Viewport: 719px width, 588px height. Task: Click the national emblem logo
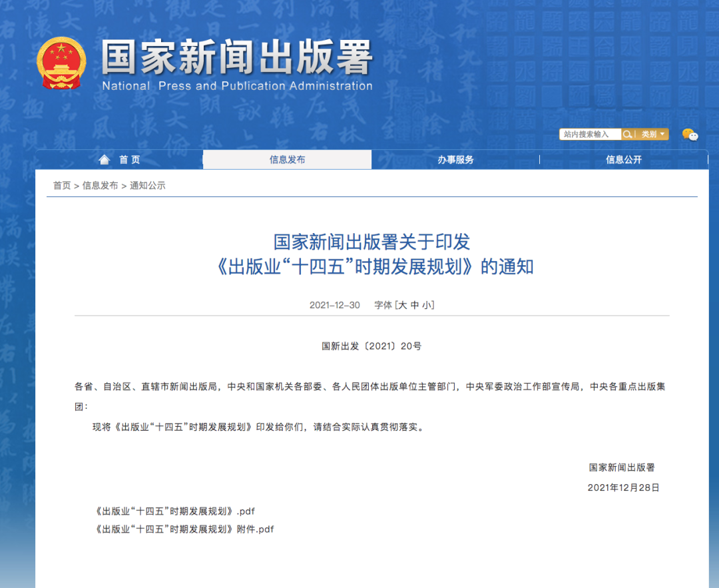pyautogui.click(x=62, y=63)
